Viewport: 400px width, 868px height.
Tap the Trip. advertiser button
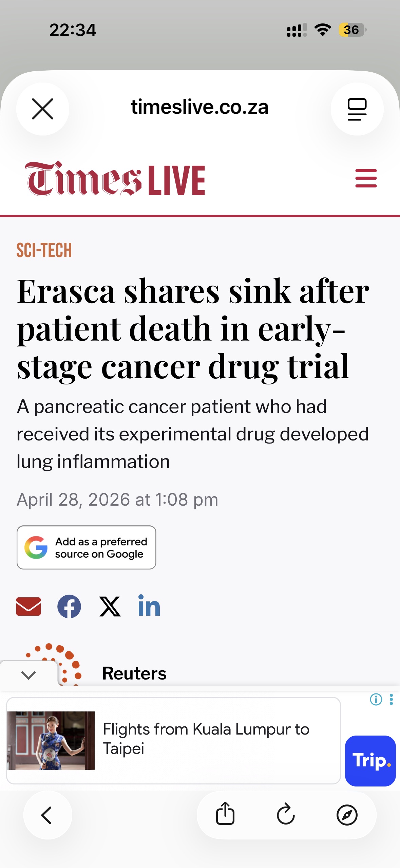coord(370,760)
